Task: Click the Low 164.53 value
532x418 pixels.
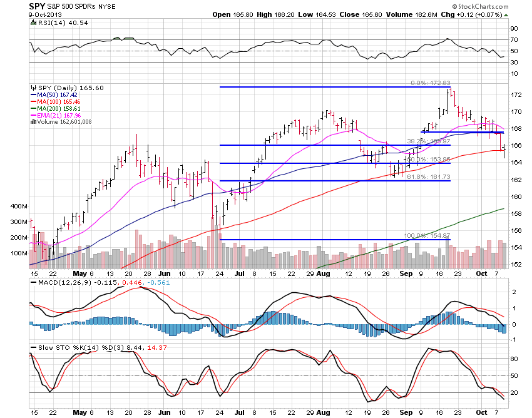Action: pyautogui.click(x=317, y=14)
